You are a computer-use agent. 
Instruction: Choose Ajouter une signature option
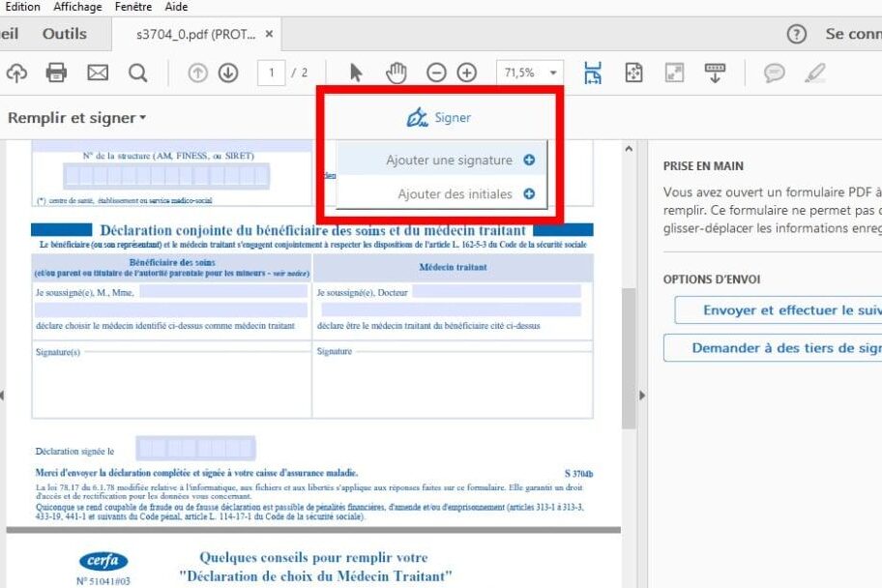(x=442, y=160)
